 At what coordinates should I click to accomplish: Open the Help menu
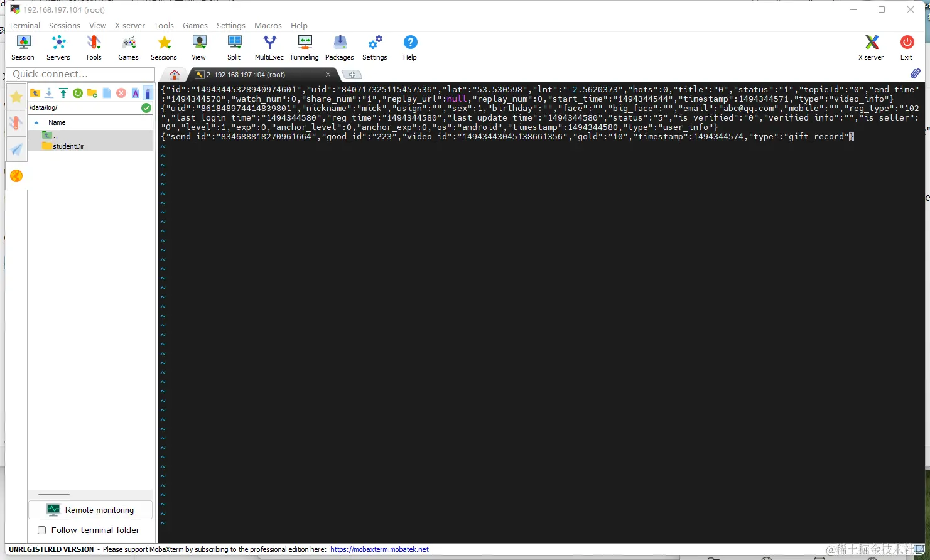[299, 25]
